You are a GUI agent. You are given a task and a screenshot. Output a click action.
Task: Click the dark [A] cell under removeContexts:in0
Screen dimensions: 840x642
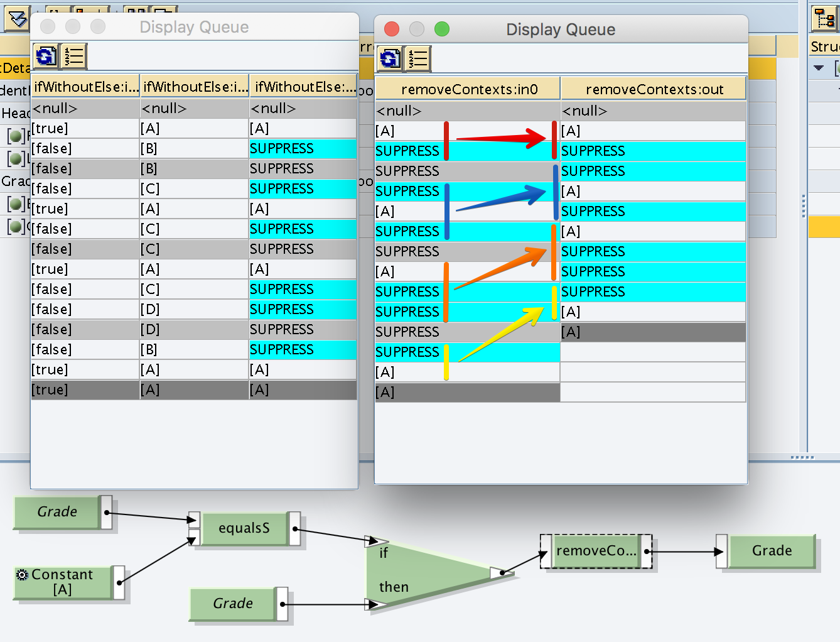[x=467, y=393]
